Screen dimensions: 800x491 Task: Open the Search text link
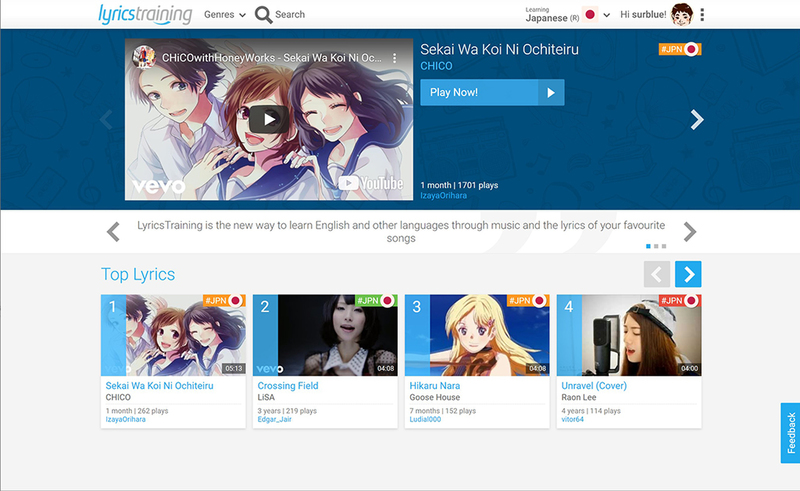point(290,15)
